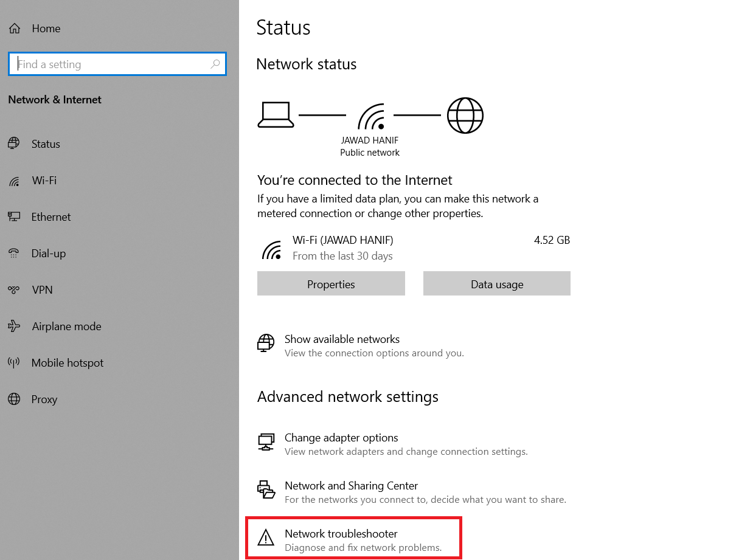The width and height of the screenshot is (736, 560).
Task: Open Airplane mode settings
Action: 66,327
